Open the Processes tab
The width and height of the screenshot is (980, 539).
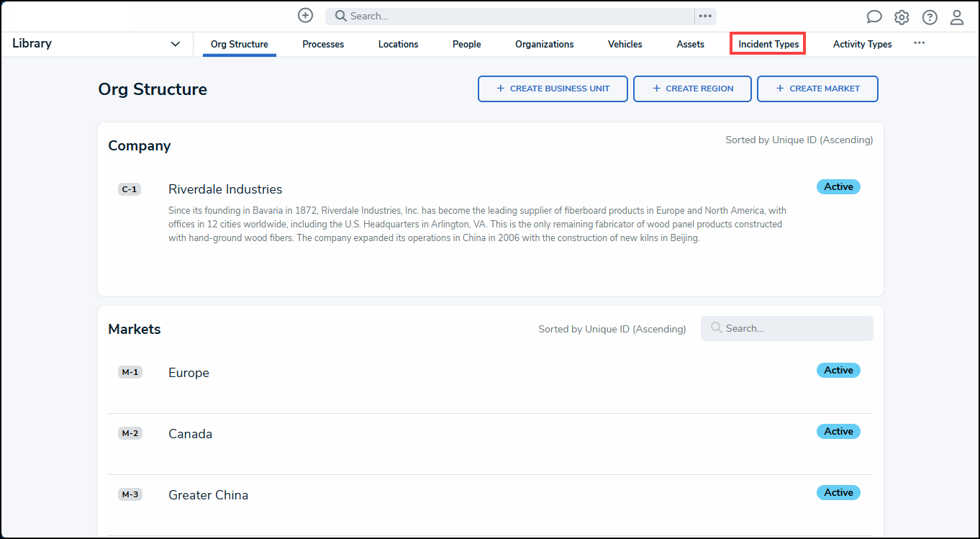323,44
